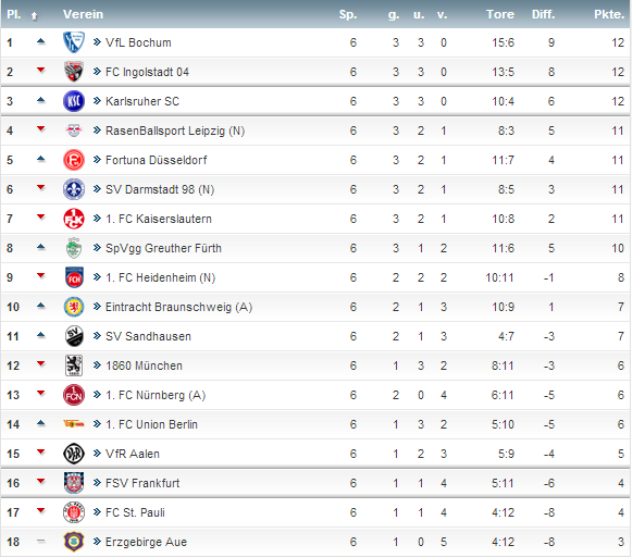Click the SV Sandhausen club crest
Image resolution: width=632 pixels, height=557 pixels.
click(74, 336)
